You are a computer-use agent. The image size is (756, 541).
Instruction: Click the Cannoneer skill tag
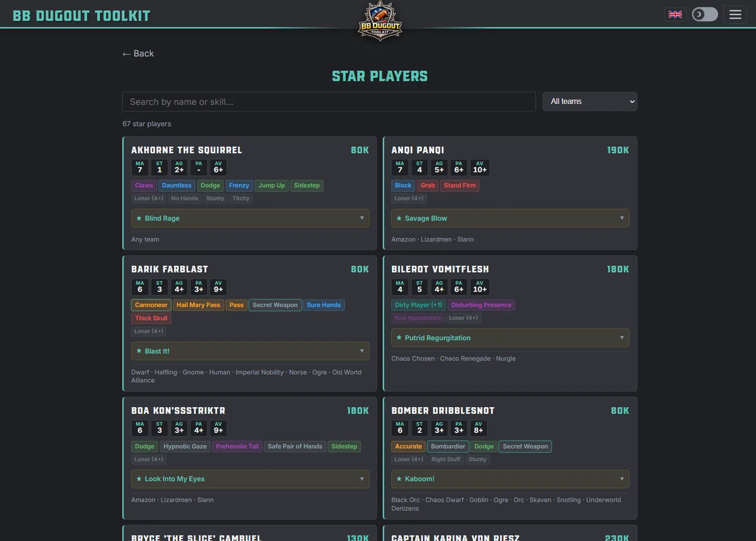pos(151,305)
